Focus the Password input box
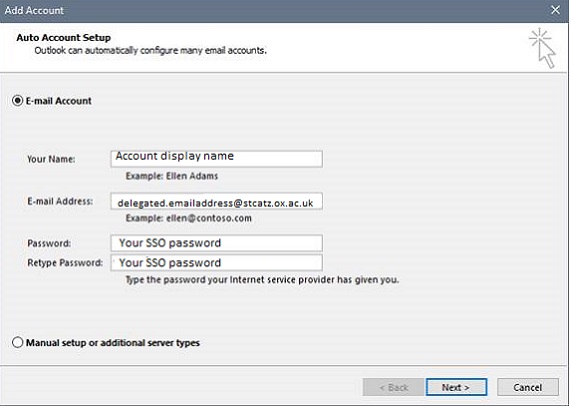571x406 pixels. (216, 243)
